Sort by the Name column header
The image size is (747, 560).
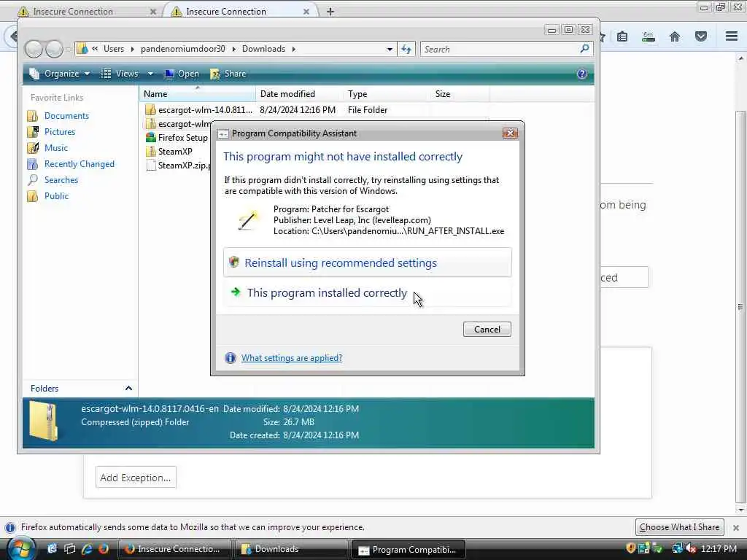(x=197, y=94)
